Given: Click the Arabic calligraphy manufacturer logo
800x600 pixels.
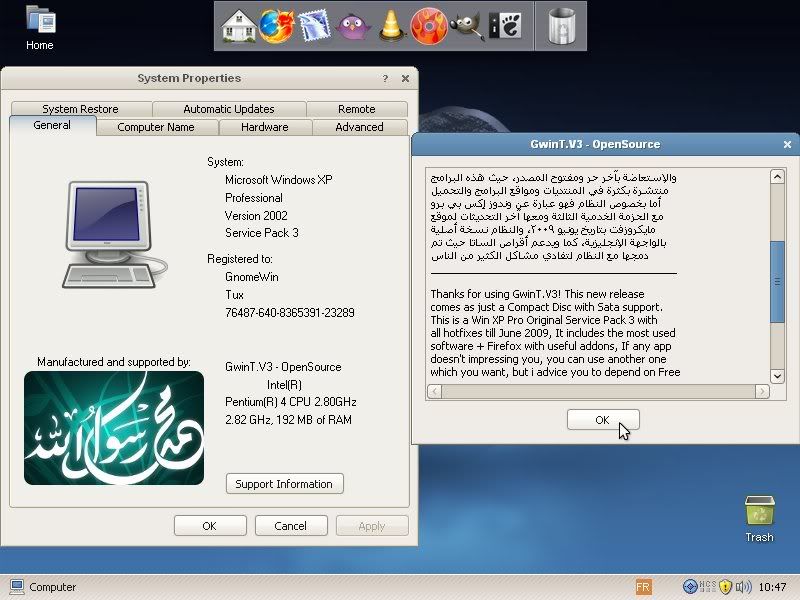Looking at the screenshot, I should coord(114,428).
